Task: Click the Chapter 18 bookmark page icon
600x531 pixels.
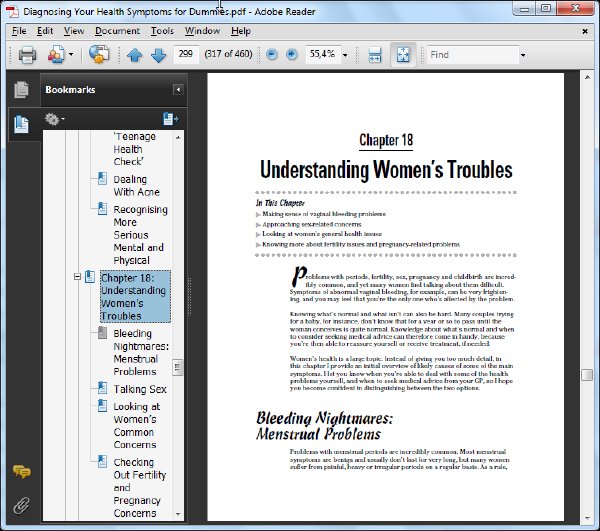Action: (90, 277)
